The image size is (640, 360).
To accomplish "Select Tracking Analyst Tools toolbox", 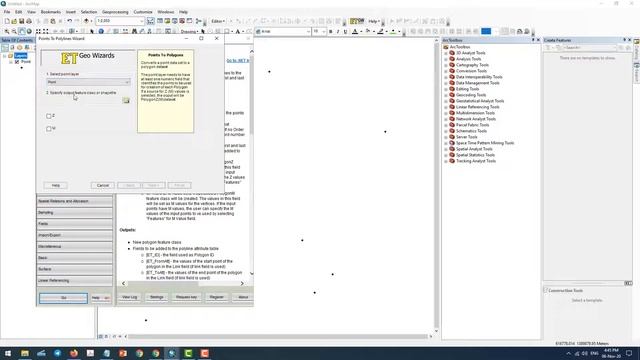I will (x=476, y=161).
